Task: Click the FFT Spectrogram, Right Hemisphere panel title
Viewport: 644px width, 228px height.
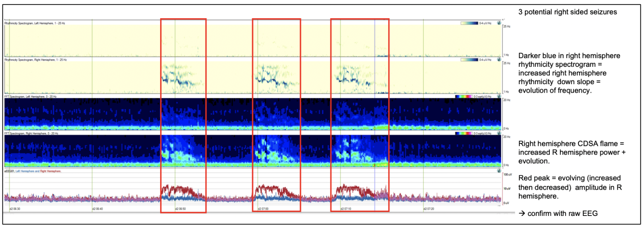Action: [x=31, y=133]
